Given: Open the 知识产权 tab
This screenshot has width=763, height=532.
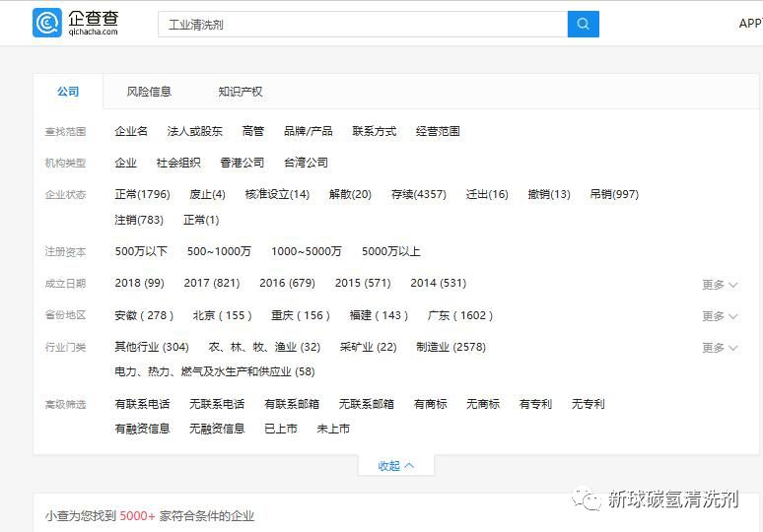Looking at the screenshot, I should 241,92.
